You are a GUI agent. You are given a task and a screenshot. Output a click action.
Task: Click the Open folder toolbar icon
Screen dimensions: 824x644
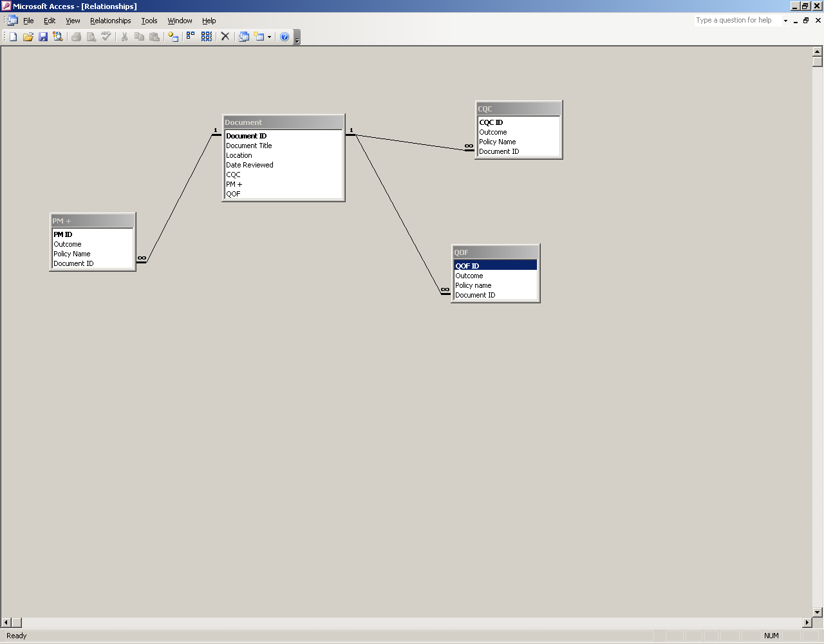(28, 37)
